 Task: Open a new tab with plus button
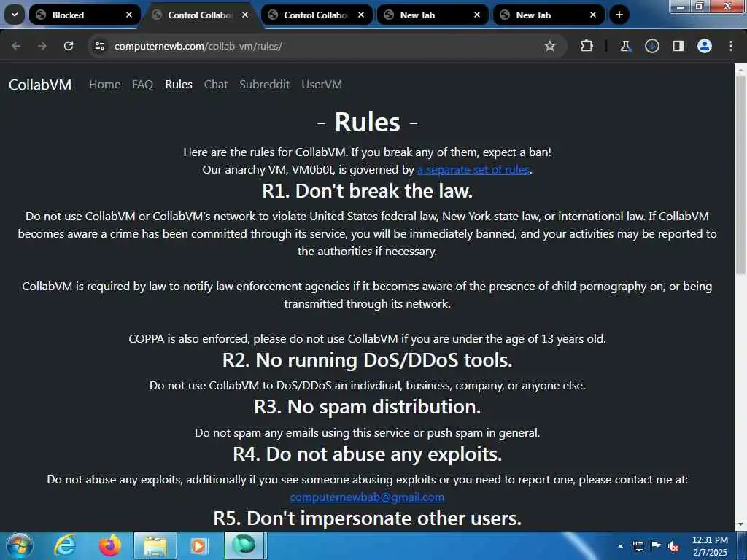(619, 15)
